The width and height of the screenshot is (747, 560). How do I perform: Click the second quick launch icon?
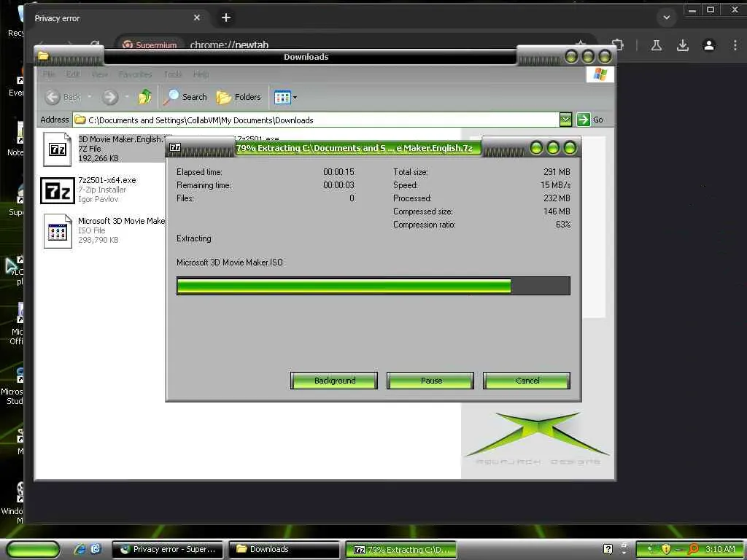96,549
